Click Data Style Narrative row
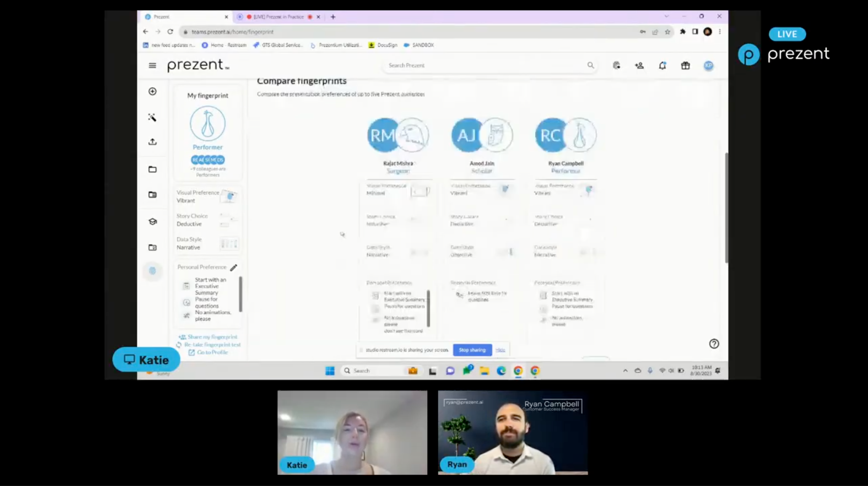The height and width of the screenshot is (486, 868). click(x=207, y=243)
